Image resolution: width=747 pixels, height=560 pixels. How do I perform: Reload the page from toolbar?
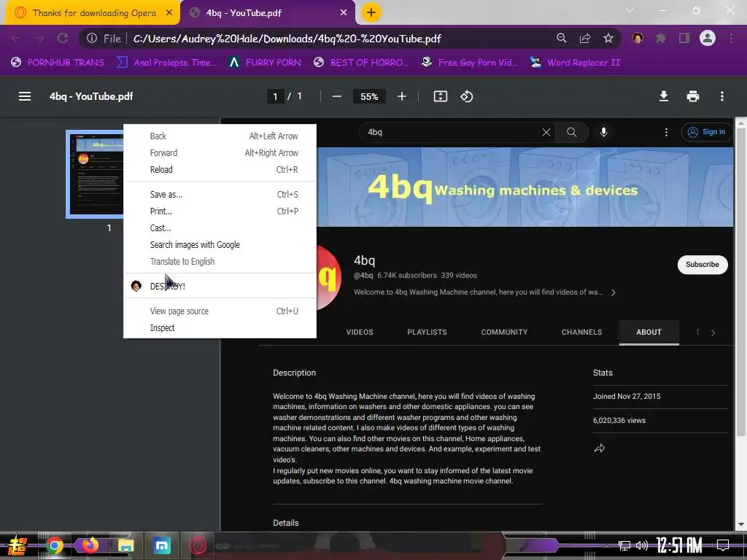click(x=63, y=38)
